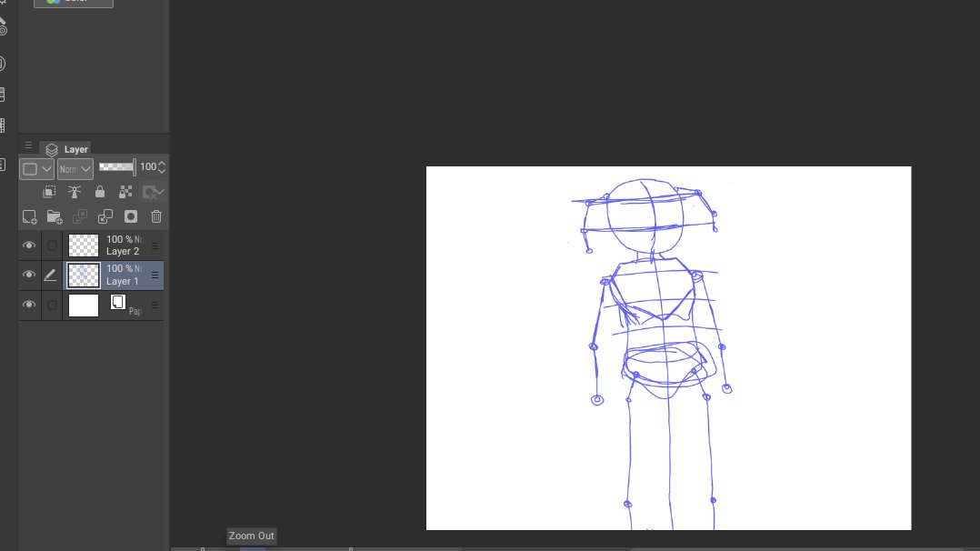Click the Paper layer page icon

(x=118, y=302)
